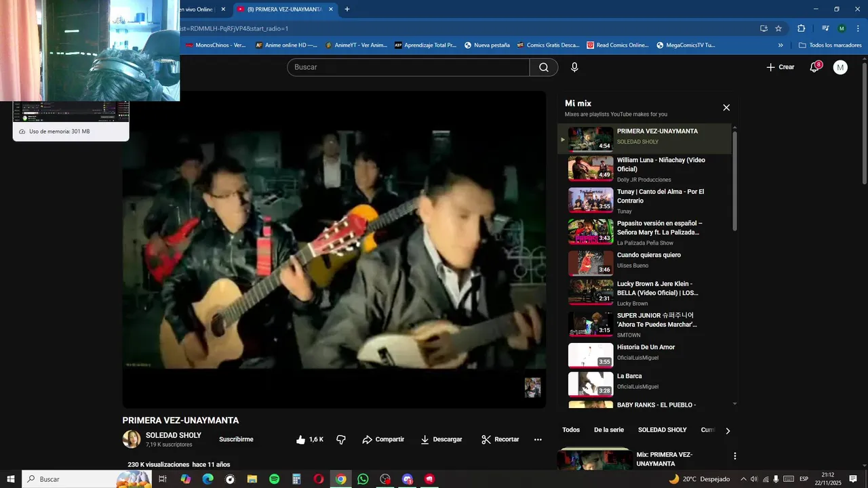Open Chrome media control button
Viewport: 868px width, 488px height.
[825, 28]
